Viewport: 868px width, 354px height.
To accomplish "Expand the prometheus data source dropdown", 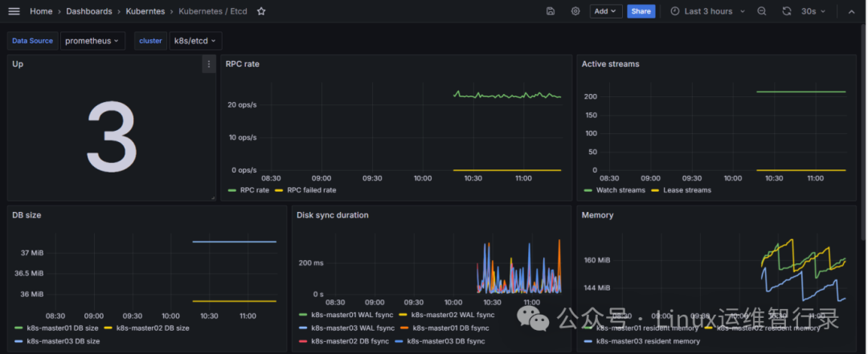I will coord(92,41).
